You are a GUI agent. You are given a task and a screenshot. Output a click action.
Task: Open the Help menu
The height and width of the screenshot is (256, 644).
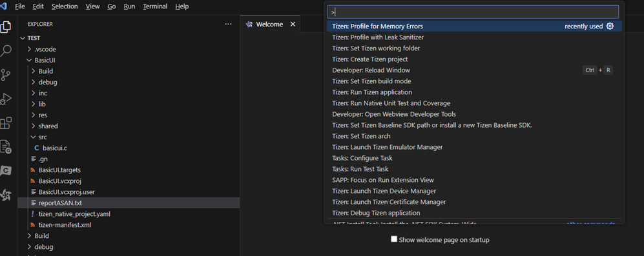click(x=182, y=6)
